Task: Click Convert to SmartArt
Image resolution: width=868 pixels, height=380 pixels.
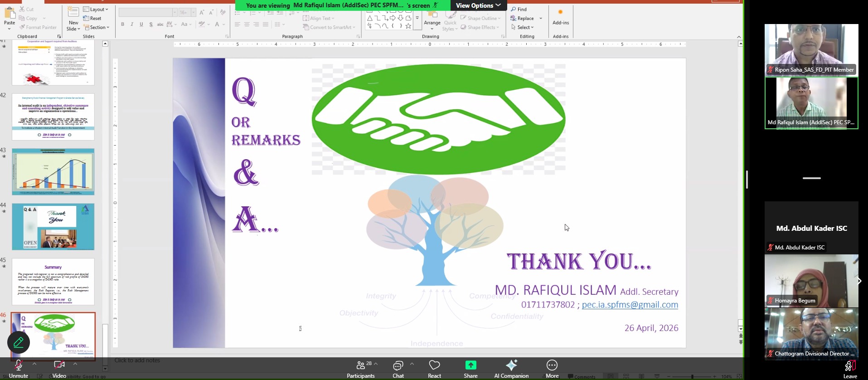Action: pyautogui.click(x=330, y=27)
